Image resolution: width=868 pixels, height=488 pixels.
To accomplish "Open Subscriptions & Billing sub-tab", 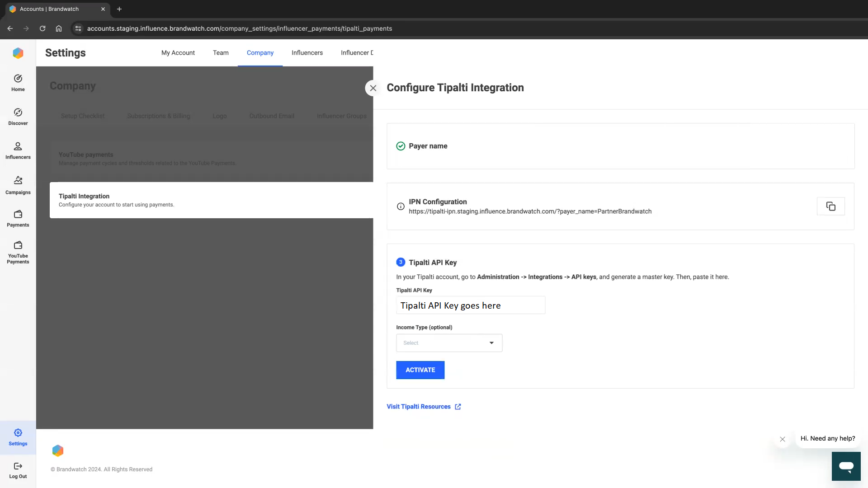I will coord(159,116).
